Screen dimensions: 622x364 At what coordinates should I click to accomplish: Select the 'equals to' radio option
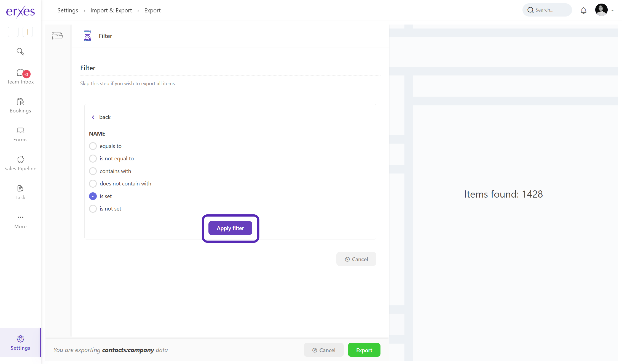coord(93,146)
